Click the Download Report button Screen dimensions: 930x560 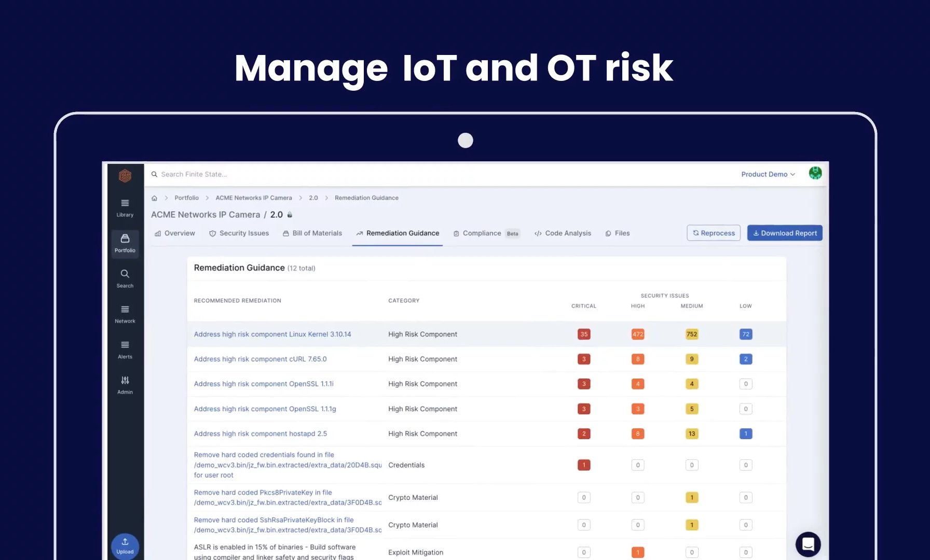point(785,233)
